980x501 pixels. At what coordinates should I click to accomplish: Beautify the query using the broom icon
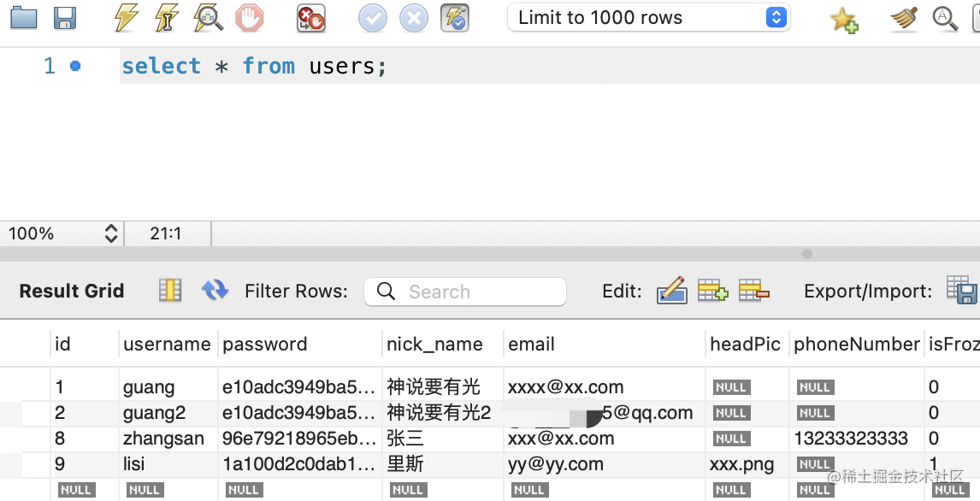coord(904,18)
